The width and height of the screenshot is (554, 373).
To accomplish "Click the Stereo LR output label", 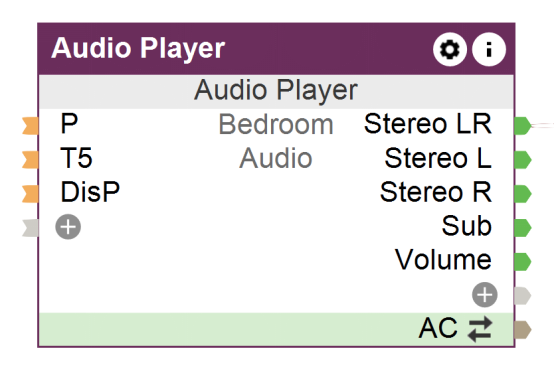I will pos(428,124).
